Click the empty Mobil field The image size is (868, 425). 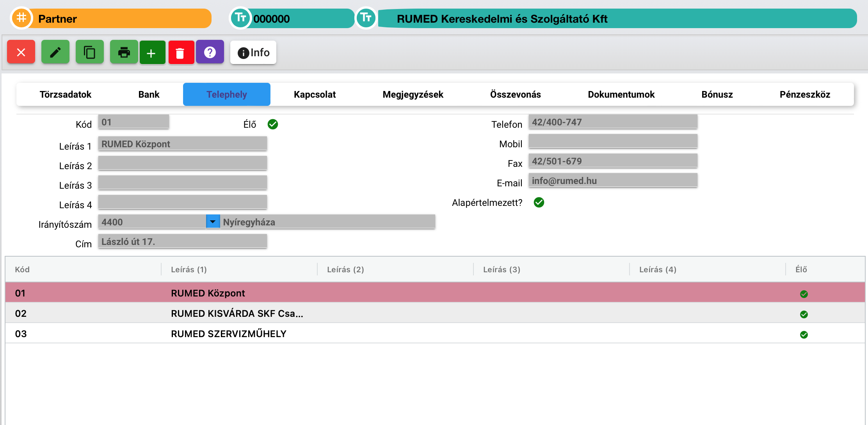(613, 141)
